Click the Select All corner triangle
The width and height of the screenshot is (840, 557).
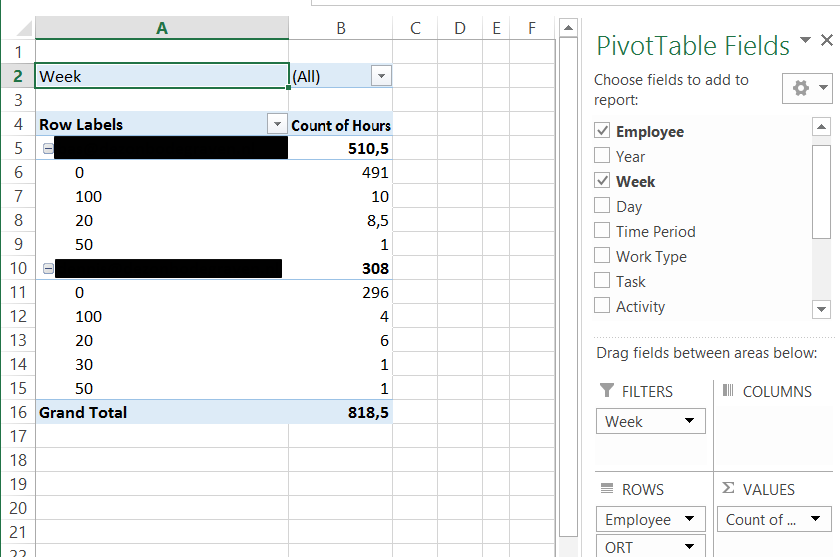tap(25, 28)
